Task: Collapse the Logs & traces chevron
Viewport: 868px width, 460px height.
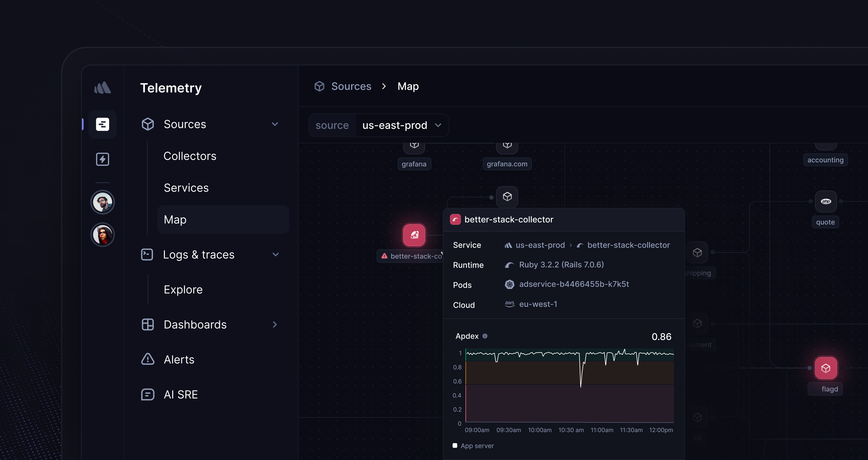Action: 275,255
